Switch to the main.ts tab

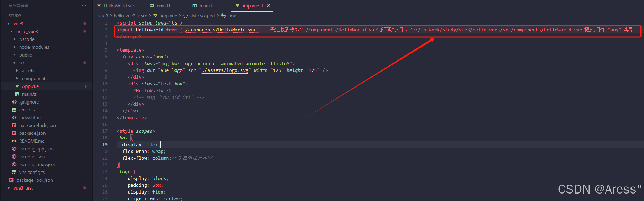point(207,6)
